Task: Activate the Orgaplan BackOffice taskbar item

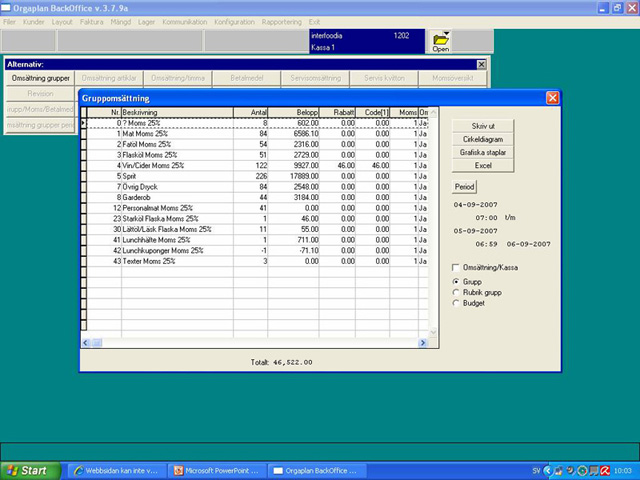Action: (x=316, y=471)
